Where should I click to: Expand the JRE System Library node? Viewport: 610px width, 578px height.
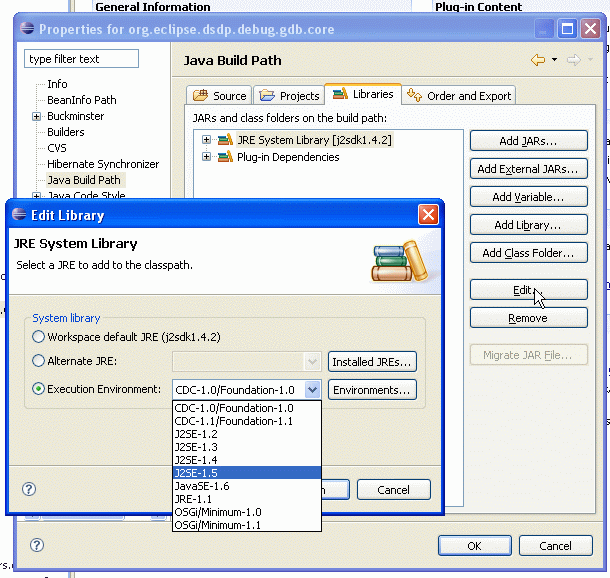206,140
